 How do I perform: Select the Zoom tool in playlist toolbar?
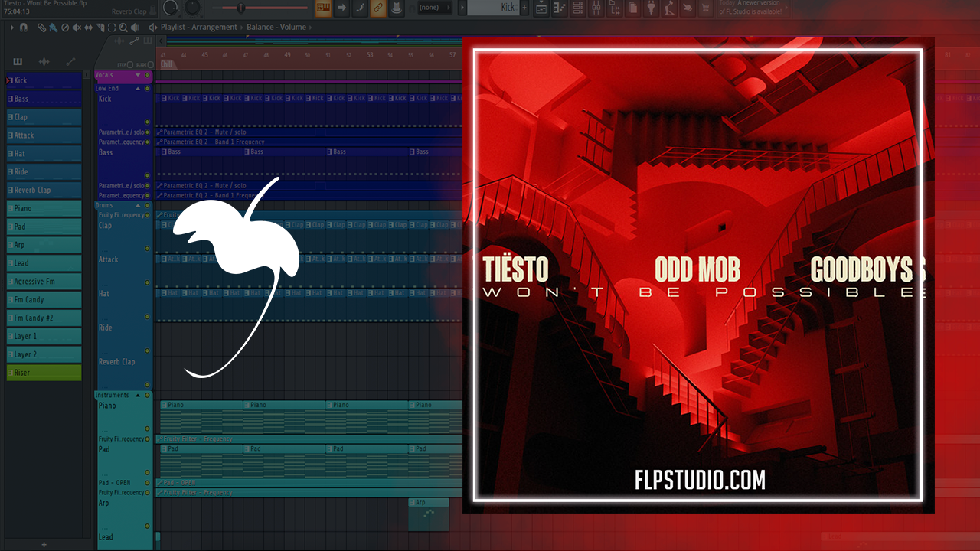coord(123,28)
